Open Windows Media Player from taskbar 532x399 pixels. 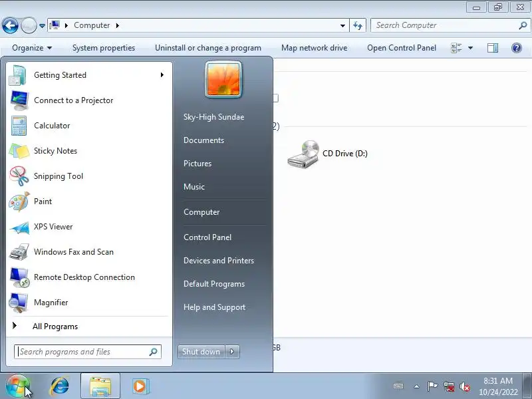(x=140, y=386)
